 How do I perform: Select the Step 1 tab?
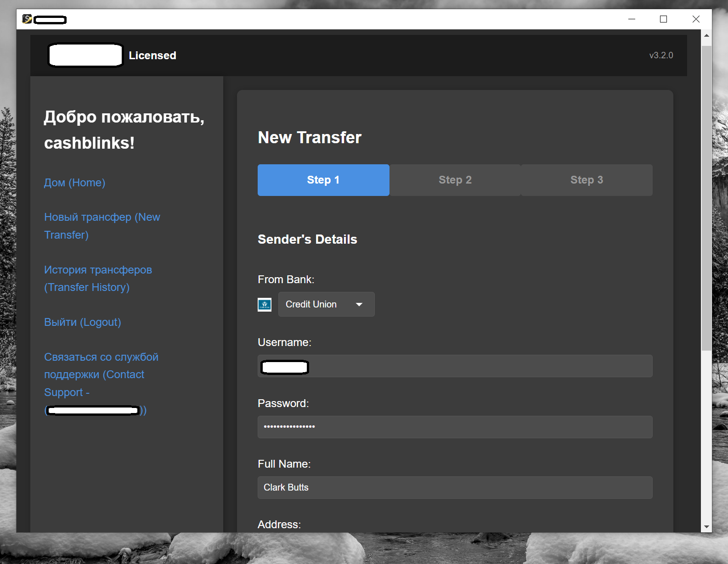tap(323, 180)
